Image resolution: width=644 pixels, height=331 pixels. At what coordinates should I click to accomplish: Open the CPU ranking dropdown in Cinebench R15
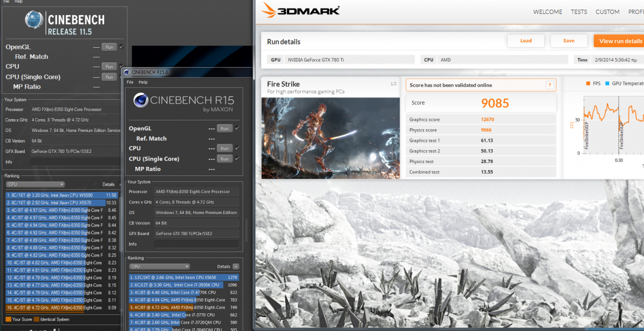[x=159, y=266]
